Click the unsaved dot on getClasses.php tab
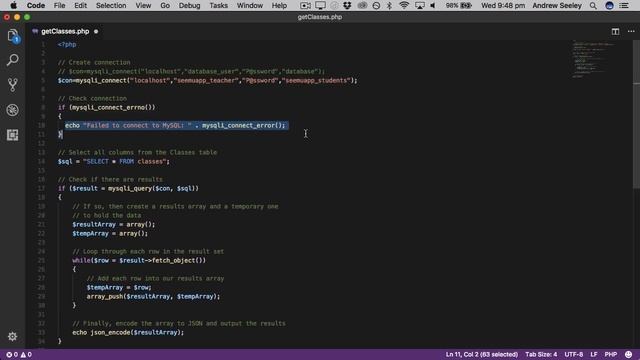Screen dimensions: 640x360 pyautogui.click(x=96, y=31)
